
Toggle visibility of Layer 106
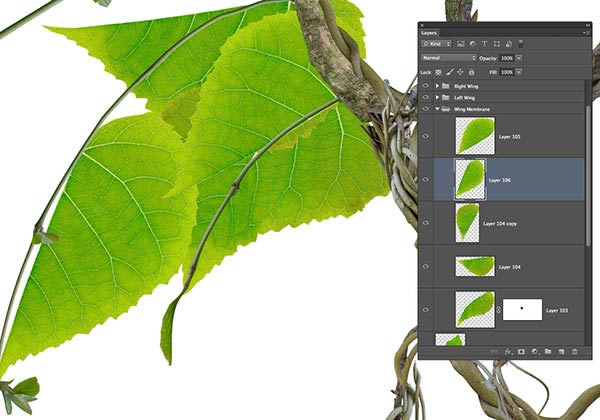point(426,179)
